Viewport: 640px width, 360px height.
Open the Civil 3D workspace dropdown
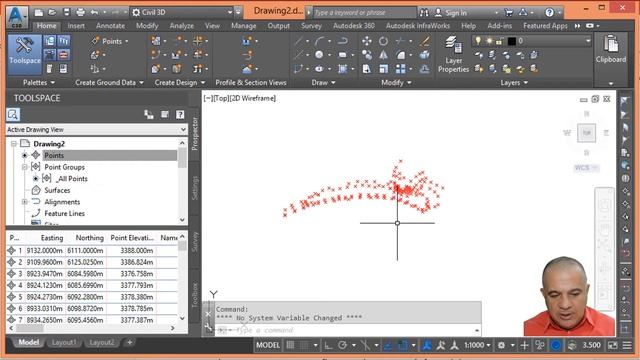coord(229,12)
